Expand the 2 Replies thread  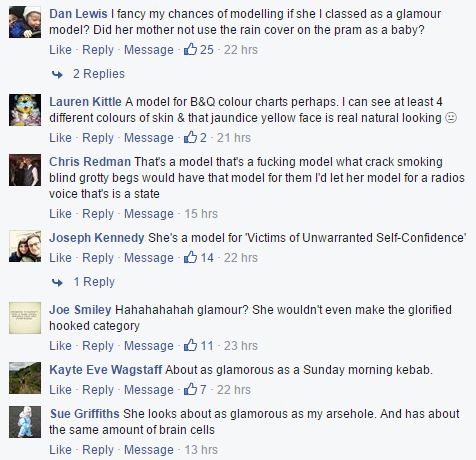click(x=99, y=74)
